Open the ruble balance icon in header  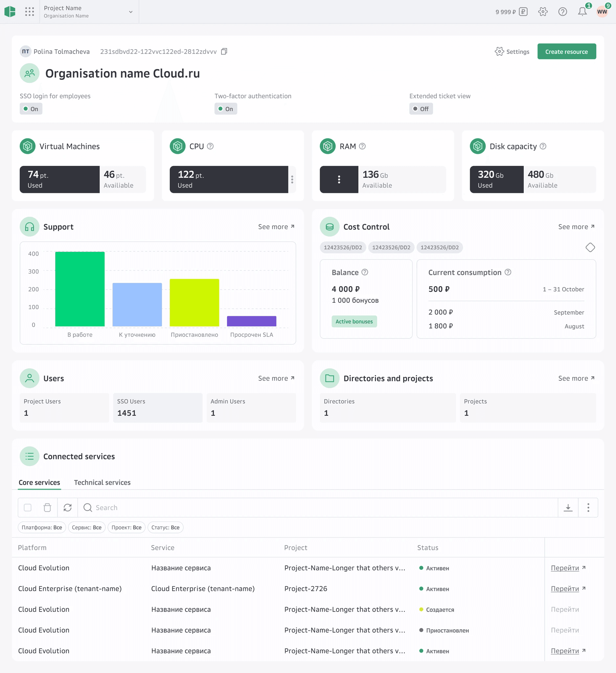point(523,12)
